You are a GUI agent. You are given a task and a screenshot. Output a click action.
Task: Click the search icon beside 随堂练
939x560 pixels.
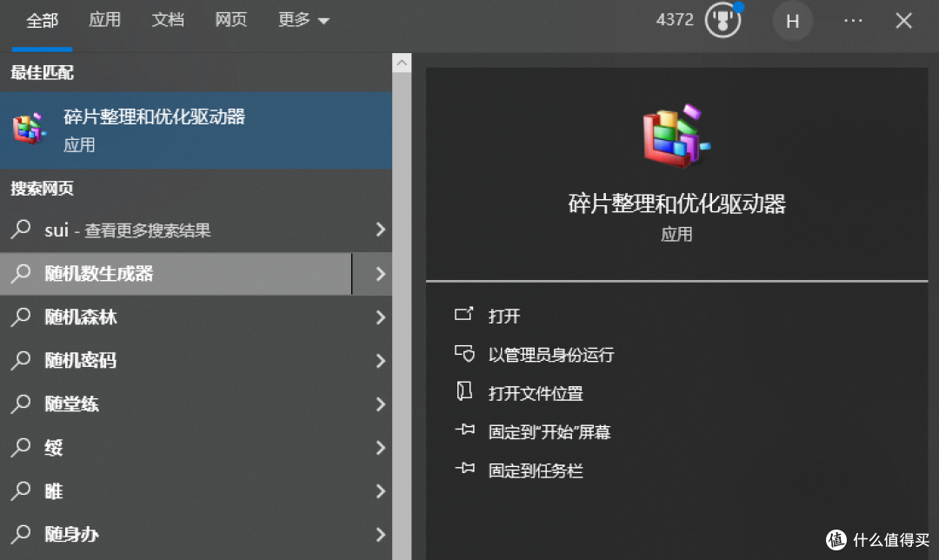tap(21, 403)
